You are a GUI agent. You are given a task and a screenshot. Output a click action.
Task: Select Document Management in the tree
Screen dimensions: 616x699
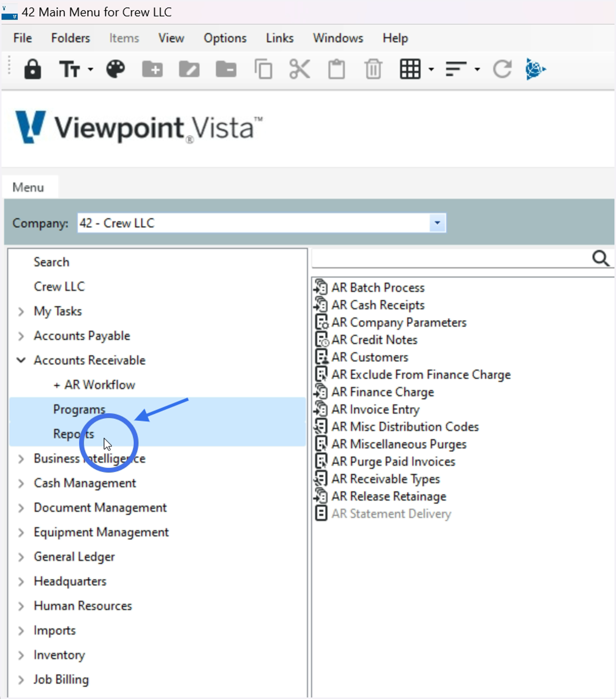(x=100, y=508)
